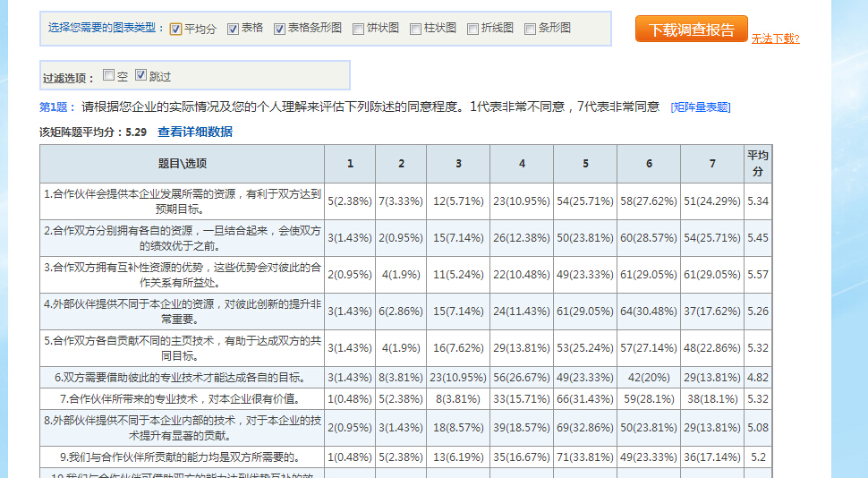Click cell 5(2.38%) in row 1
The height and width of the screenshot is (478, 868).
tap(350, 201)
